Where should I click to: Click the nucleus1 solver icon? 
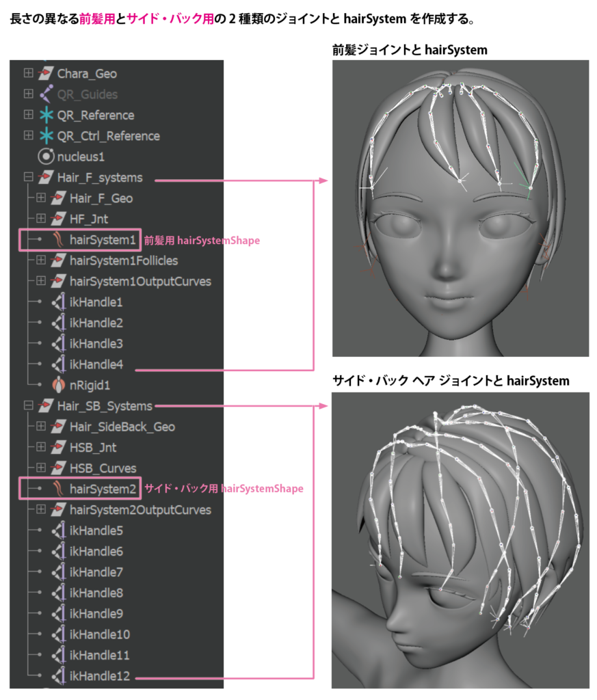tap(46, 157)
